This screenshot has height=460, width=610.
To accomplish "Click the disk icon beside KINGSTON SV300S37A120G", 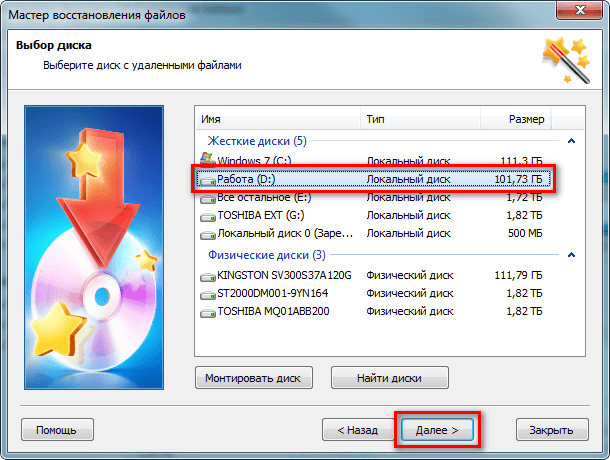I will (208, 277).
